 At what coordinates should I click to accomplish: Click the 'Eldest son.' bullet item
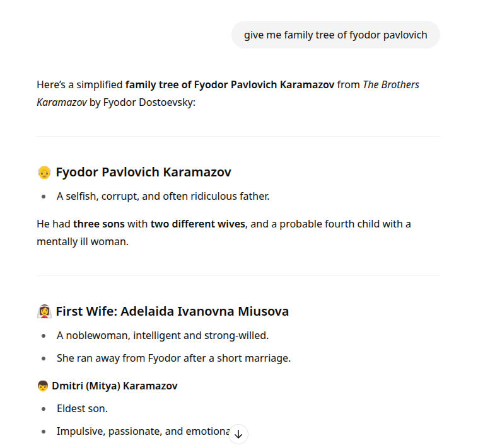(x=82, y=408)
